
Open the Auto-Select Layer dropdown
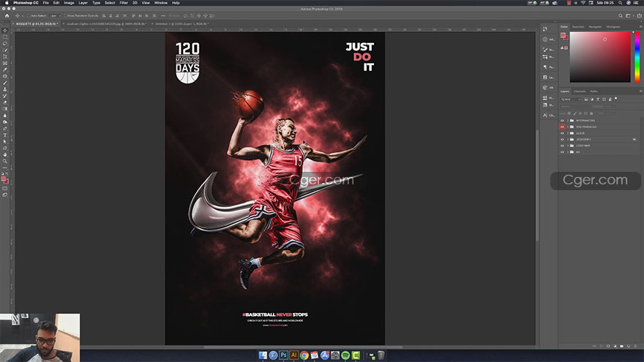pos(55,15)
